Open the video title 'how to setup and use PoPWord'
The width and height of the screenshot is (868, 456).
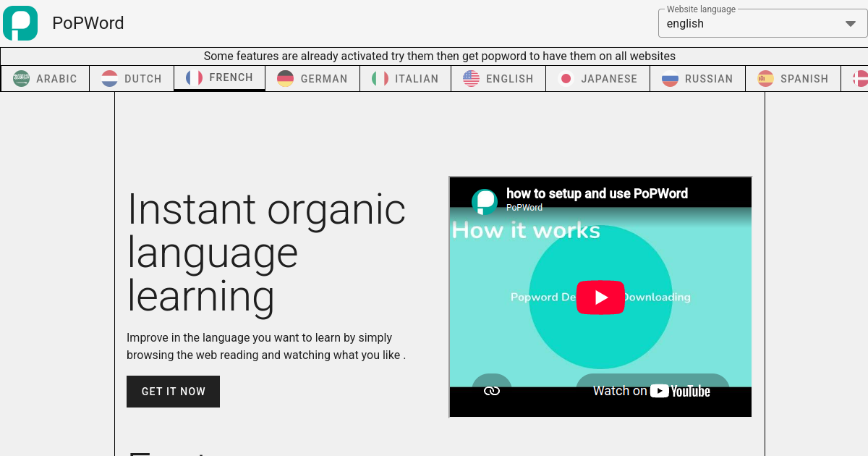(x=597, y=193)
